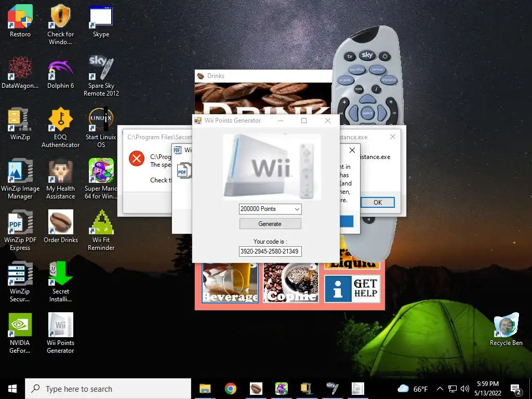Switch to the coffee bean Drinks taskbar app

point(256,389)
